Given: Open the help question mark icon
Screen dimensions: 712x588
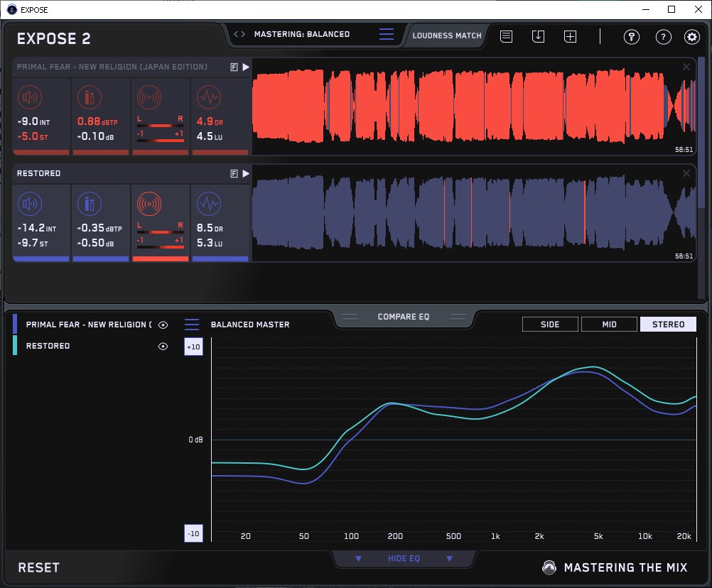Looking at the screenshot, I should coord(663,37).
